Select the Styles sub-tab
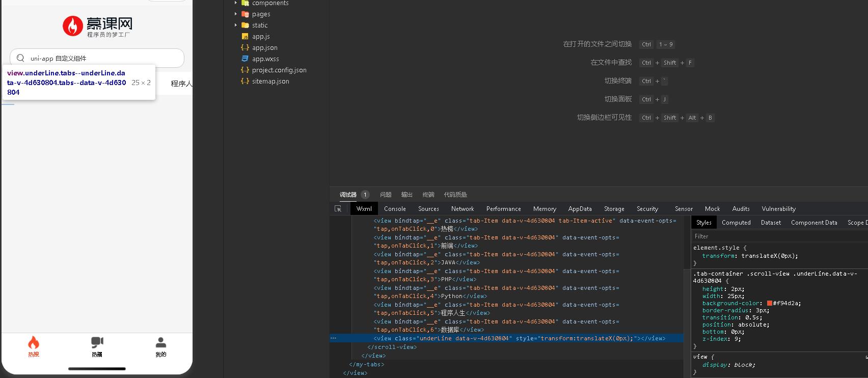Screen dimensions: 868x378 tap(704, 223)
